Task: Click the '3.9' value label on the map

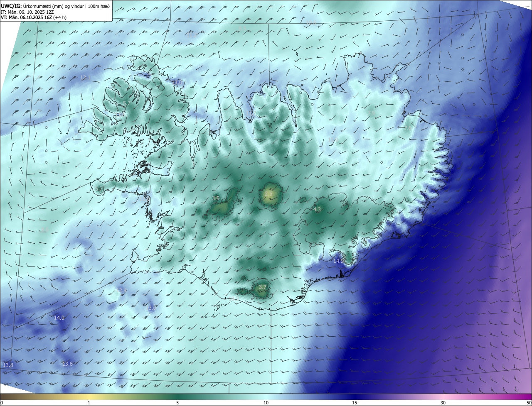Action: [216, 198]
